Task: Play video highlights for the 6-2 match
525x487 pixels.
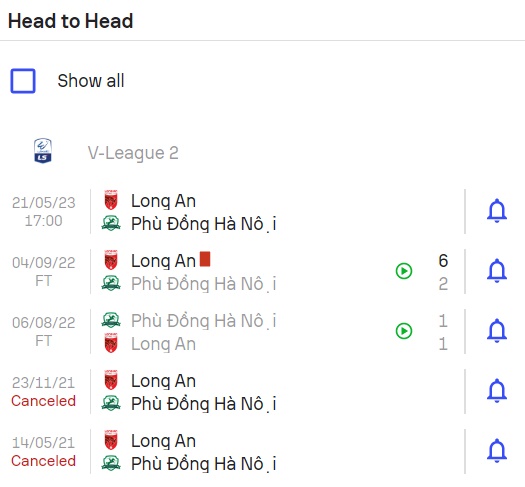Action: [404, 271]
